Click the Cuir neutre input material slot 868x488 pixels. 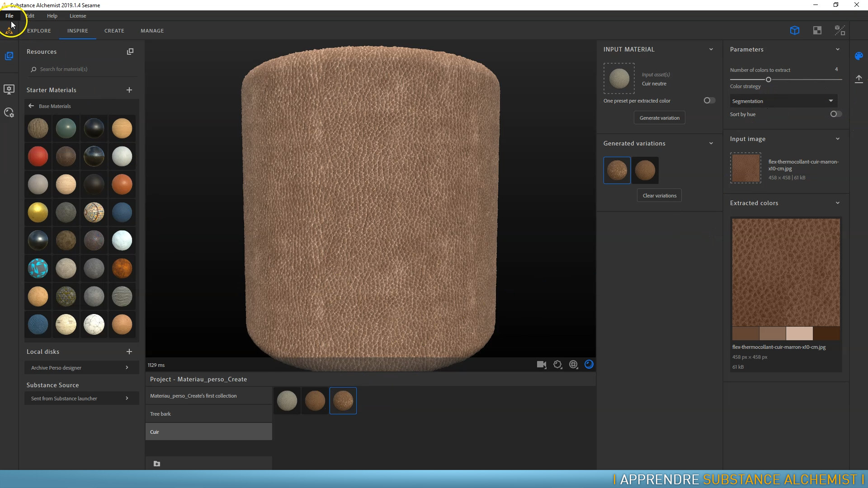tap(619, 79)
